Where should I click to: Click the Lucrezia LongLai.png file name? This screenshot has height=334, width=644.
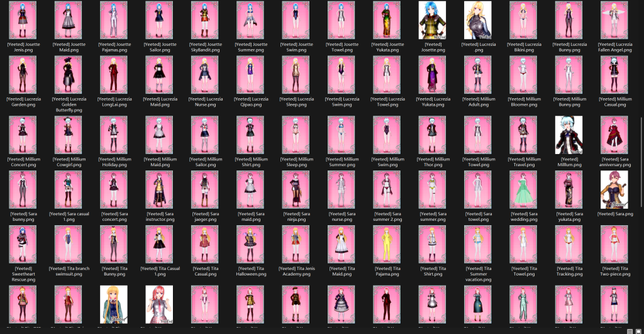(x=114, y=101)
